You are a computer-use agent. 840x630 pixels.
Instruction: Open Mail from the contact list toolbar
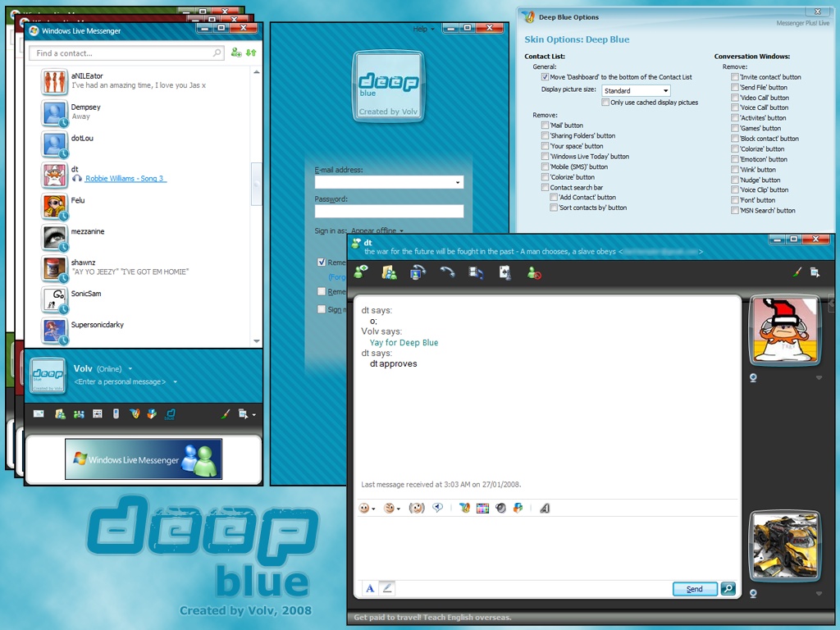tap(39, 413)
